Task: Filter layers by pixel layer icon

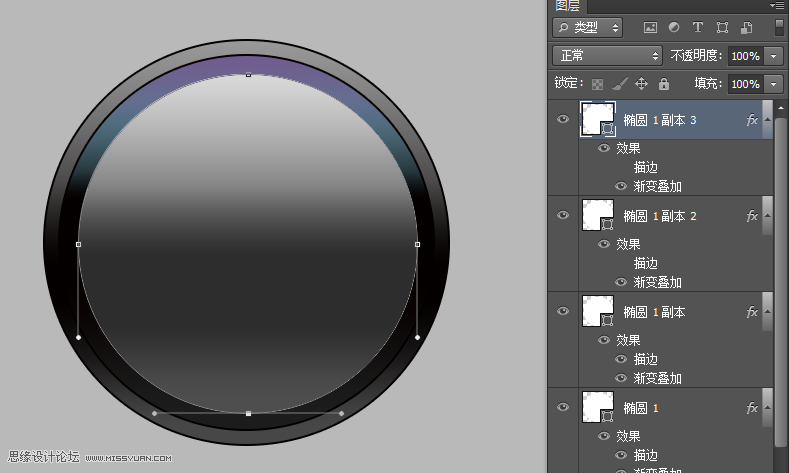Action: click(x=650, y=28)
